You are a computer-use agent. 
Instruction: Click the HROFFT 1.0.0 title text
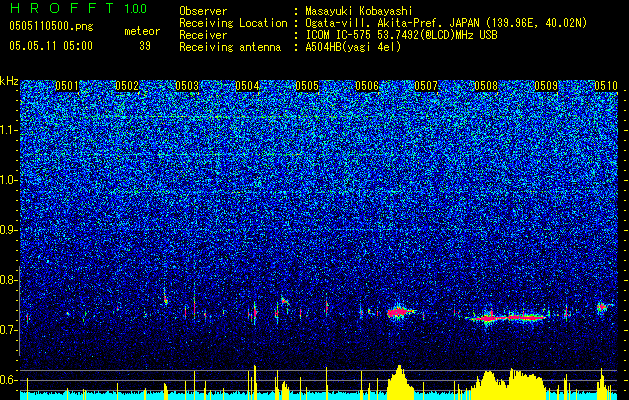79,8
